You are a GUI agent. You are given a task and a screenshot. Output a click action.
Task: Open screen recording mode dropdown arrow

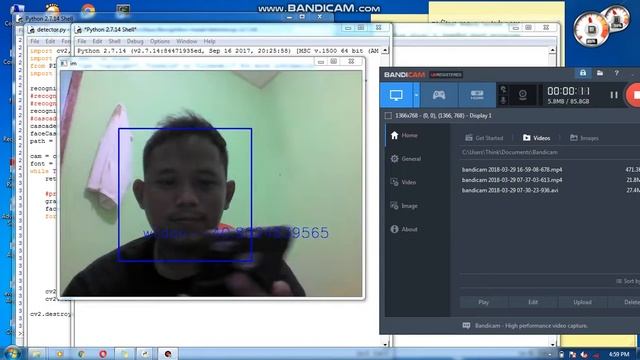coord(416,95)
